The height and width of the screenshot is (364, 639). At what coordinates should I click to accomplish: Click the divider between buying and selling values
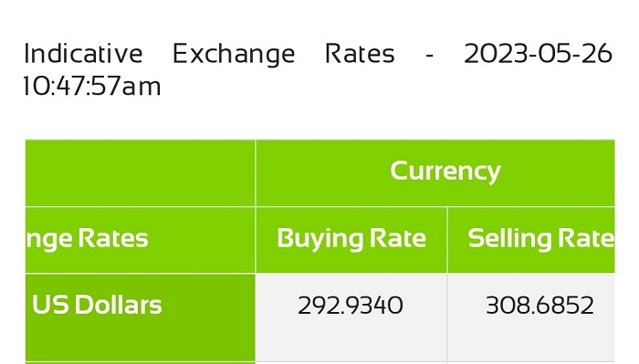click(x=447, y=317)
